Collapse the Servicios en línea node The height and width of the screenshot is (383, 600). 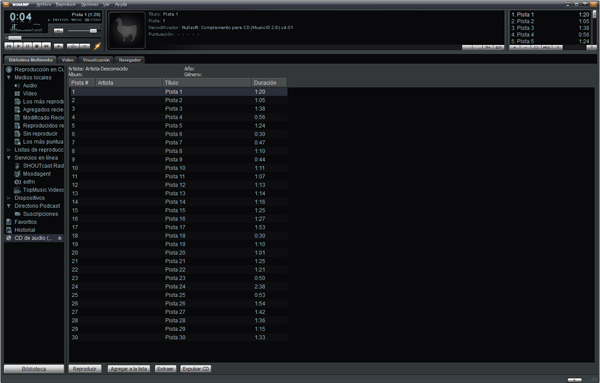click(8, 158)
